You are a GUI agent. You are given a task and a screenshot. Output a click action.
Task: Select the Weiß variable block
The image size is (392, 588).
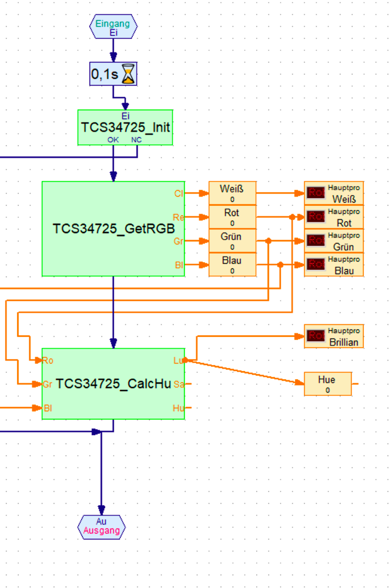(x=232, y=193)
